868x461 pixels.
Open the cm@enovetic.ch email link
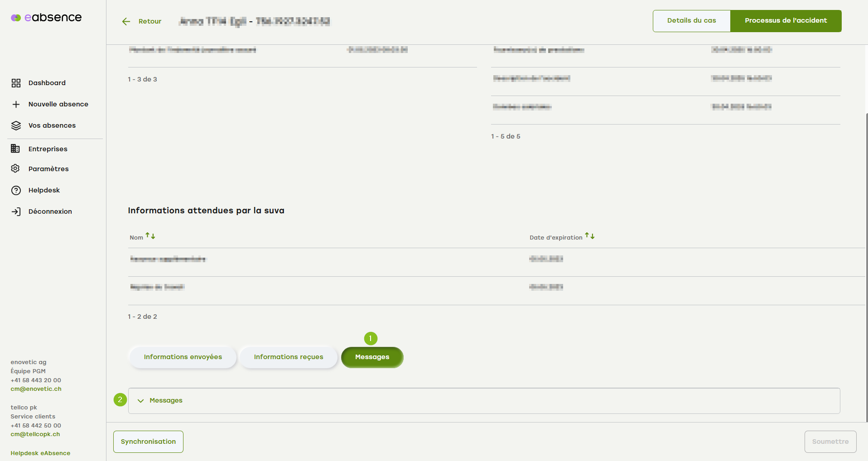click(36, 389)
